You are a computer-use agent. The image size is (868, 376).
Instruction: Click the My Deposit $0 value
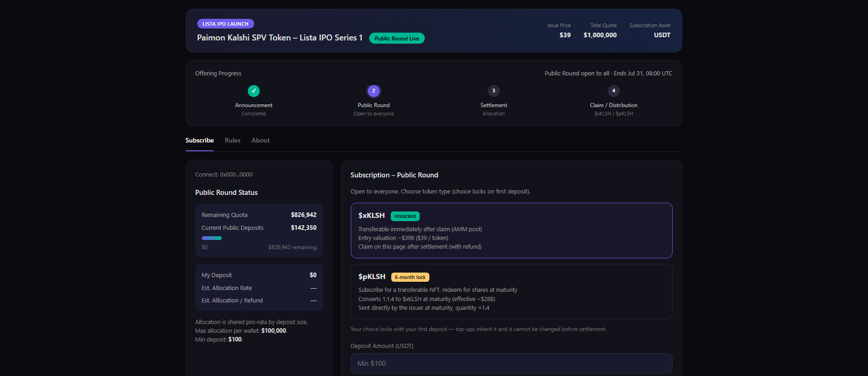point(313,275)
